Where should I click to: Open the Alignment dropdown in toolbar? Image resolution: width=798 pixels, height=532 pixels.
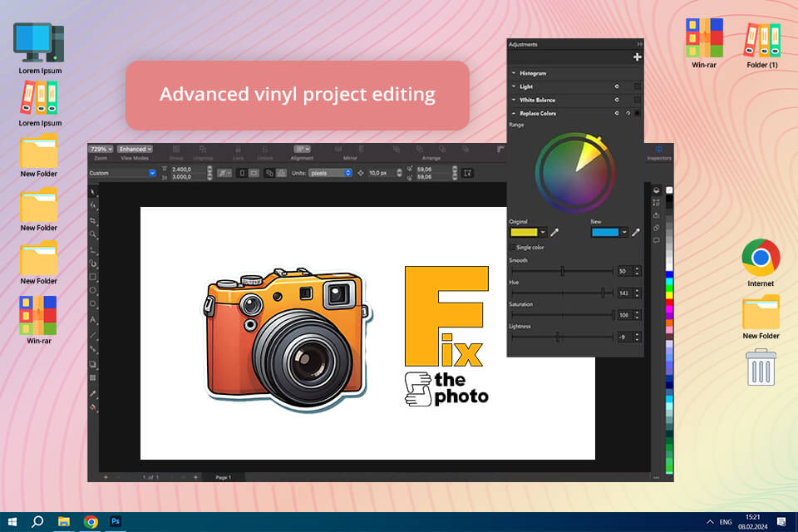click(303, 149)
